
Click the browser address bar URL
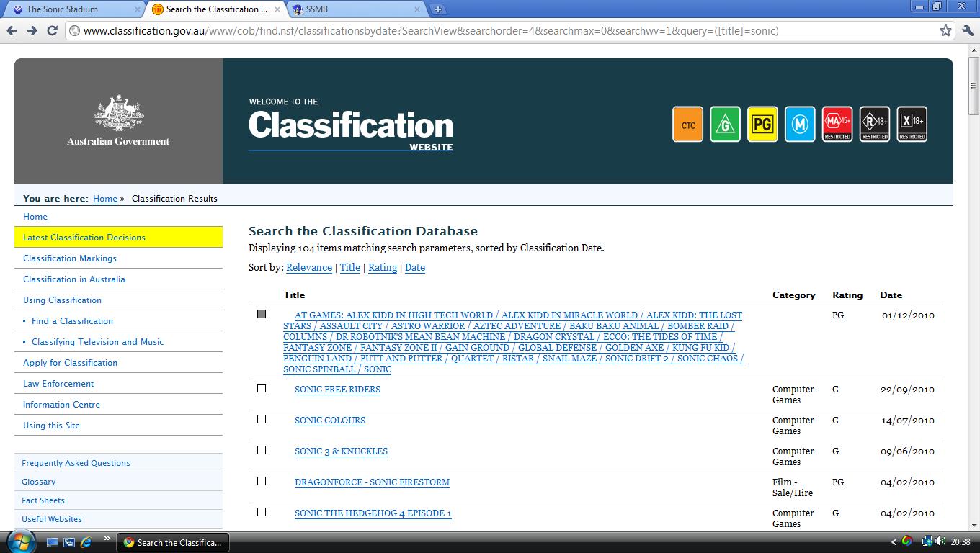tap(431, 31)
